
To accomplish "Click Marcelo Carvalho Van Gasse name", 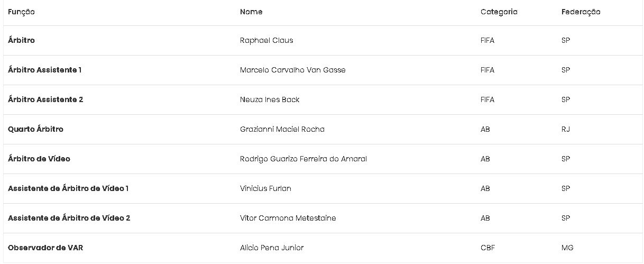I will pyautogui.click(x=292, y=70).
